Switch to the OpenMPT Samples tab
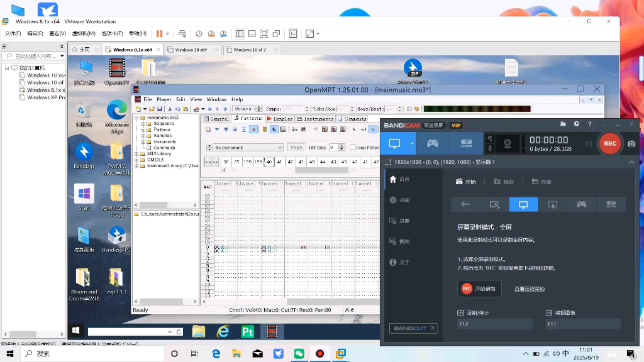644x362 pixels. [x=280, y=119]
